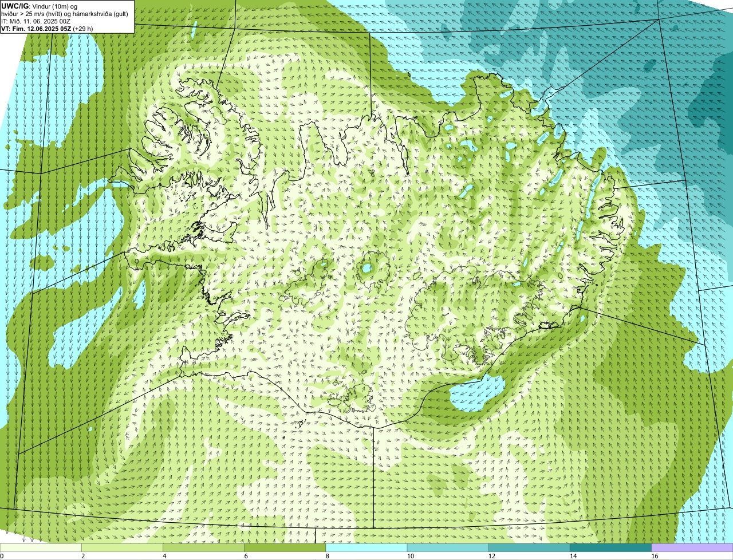The image size is (733, 560).
Task: Click the legend scale label '10'
Action: pos(410,556)
